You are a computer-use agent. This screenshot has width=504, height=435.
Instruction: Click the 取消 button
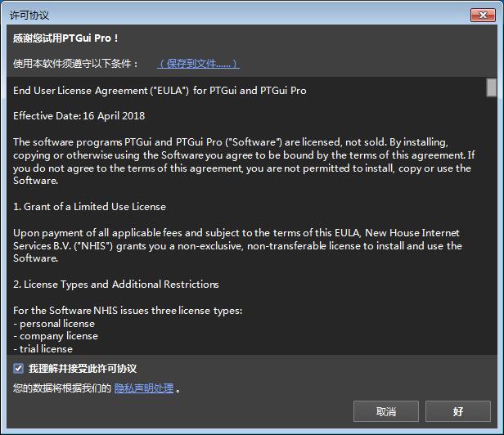coord(386,411)
